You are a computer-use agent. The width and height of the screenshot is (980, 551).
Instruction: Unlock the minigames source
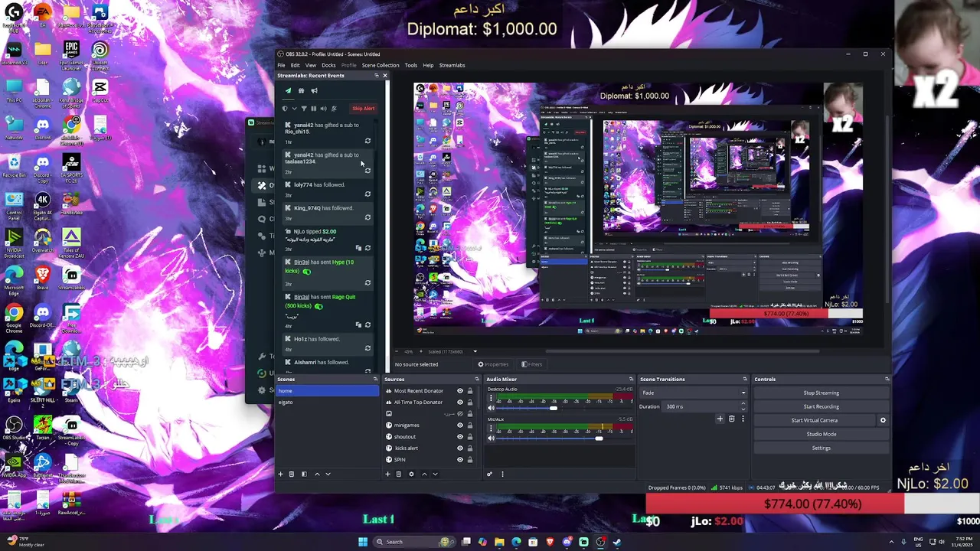click(470, 425)
